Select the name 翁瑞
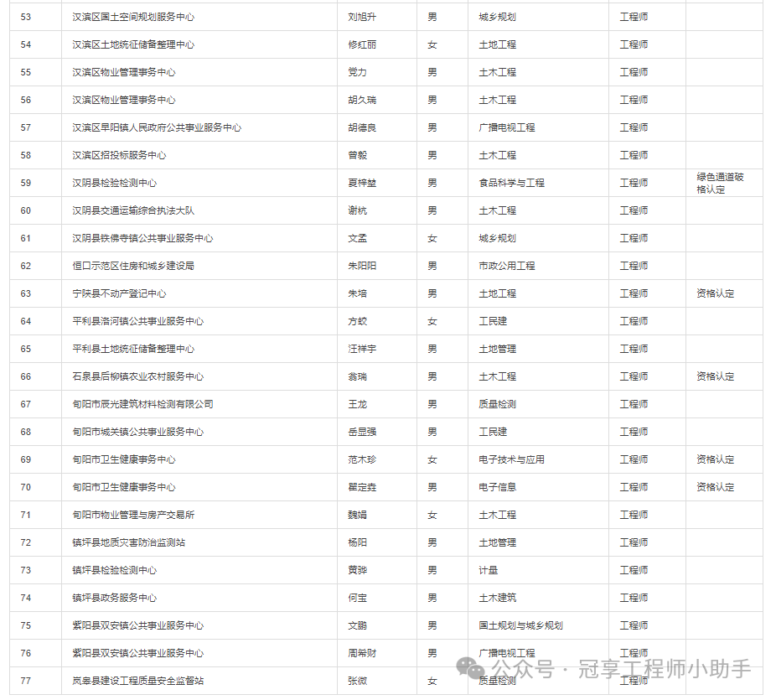This screenshot has height=700, width=776. click(357, 377)
